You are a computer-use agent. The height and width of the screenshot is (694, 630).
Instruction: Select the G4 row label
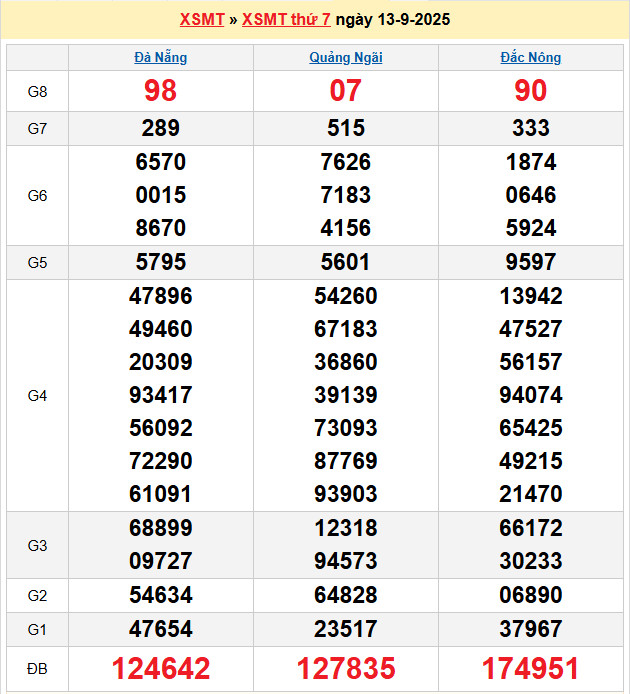coord(37,396)
